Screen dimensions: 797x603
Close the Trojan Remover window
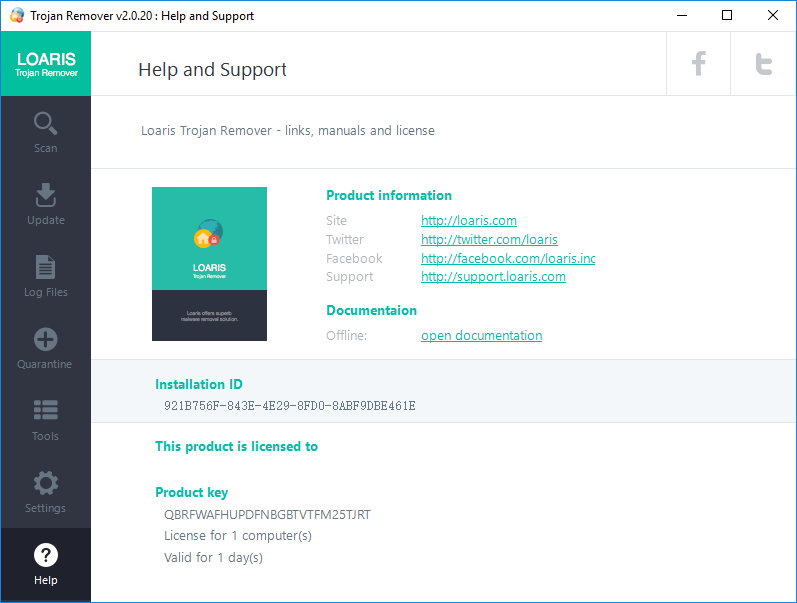tap(773, 15)
